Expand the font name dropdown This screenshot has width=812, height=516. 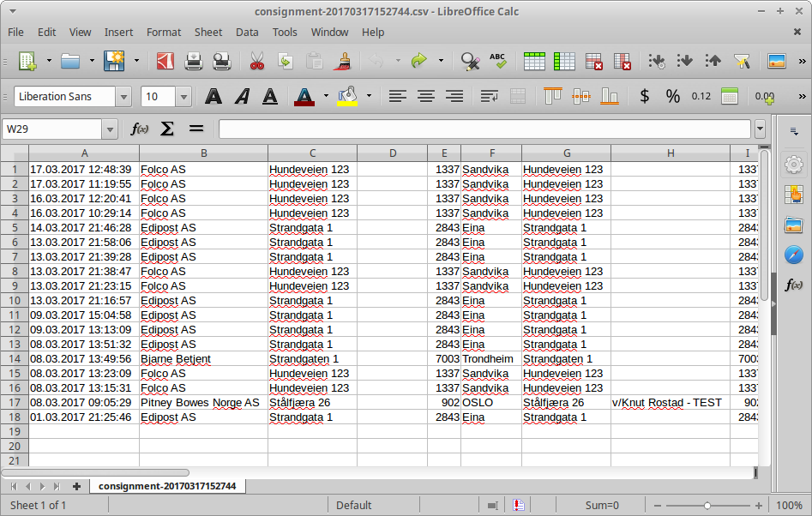123,97
